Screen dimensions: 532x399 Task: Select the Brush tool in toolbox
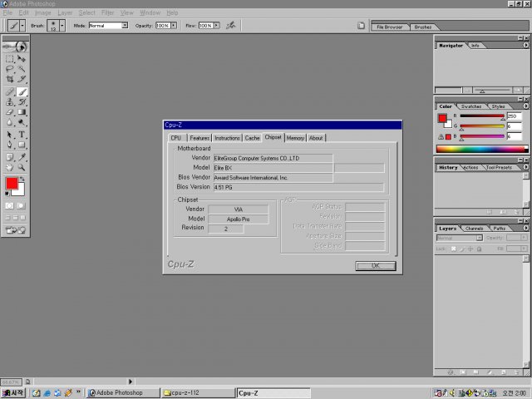tap(22, 92)
